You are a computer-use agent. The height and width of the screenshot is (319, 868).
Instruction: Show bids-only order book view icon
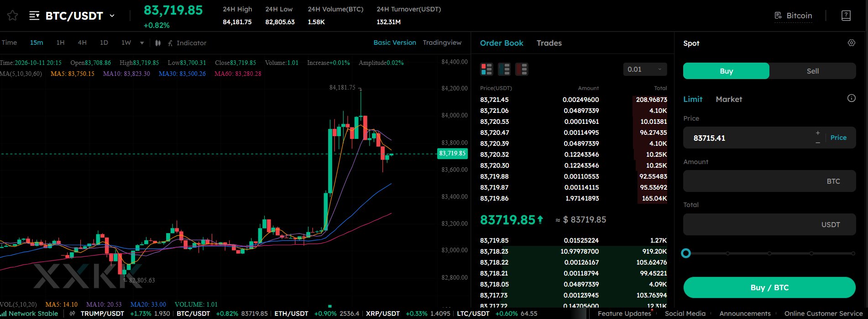pos(504,69)
